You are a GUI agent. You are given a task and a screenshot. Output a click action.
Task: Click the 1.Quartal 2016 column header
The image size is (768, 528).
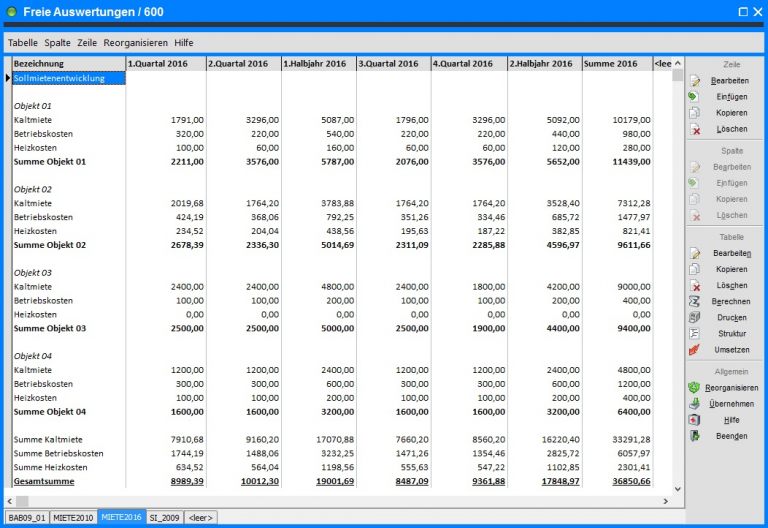(164, 63)
